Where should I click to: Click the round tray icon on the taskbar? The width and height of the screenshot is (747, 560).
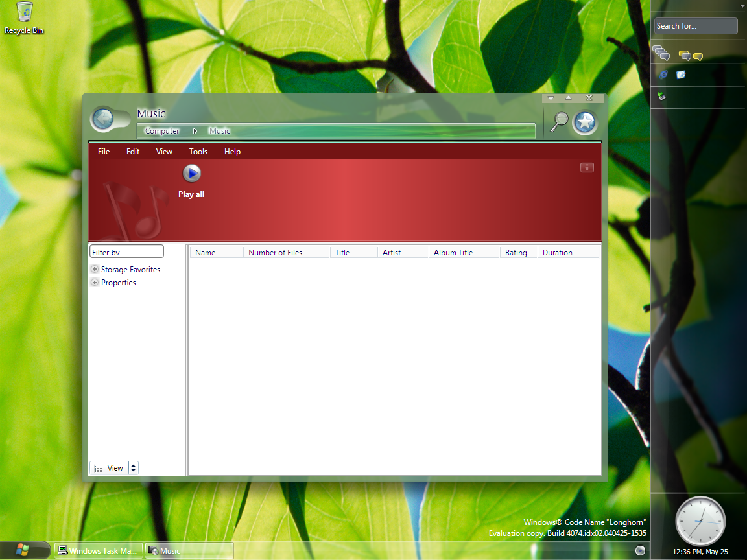pos(641,550)
